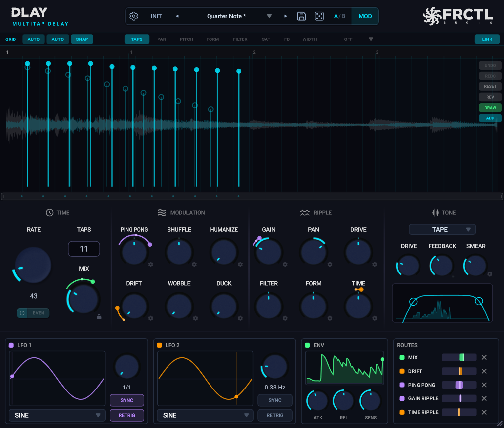Switch to the SAT tab

266,39
